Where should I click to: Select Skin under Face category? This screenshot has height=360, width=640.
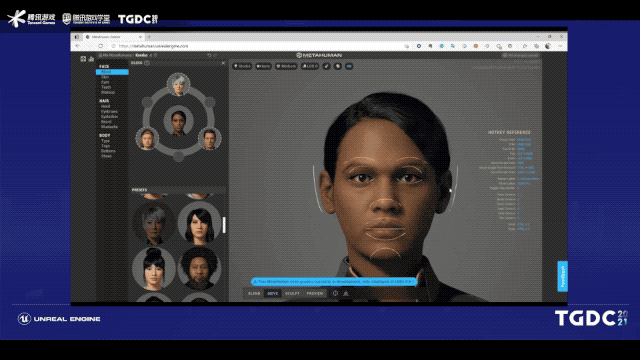pyautogui.click(x=105, y=77)
